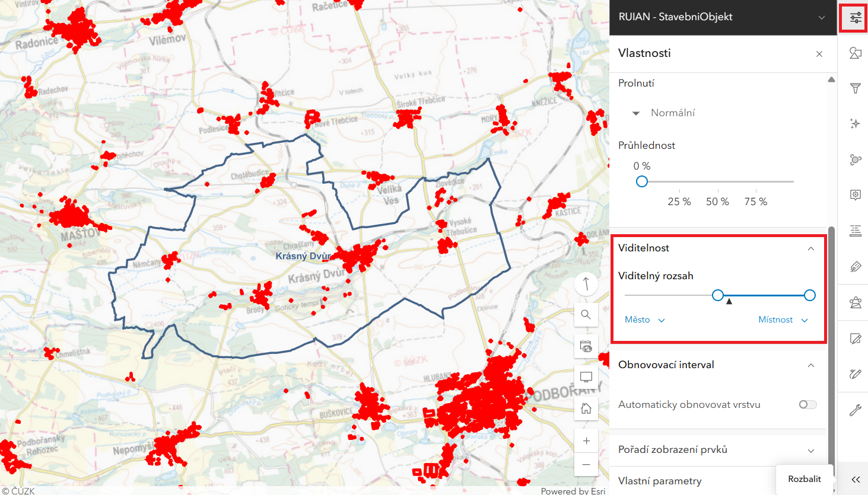Enable Automaticky obnovovat vrstvu switch
This screenshot has width=868, height=495.
click(x=807, y=404)
